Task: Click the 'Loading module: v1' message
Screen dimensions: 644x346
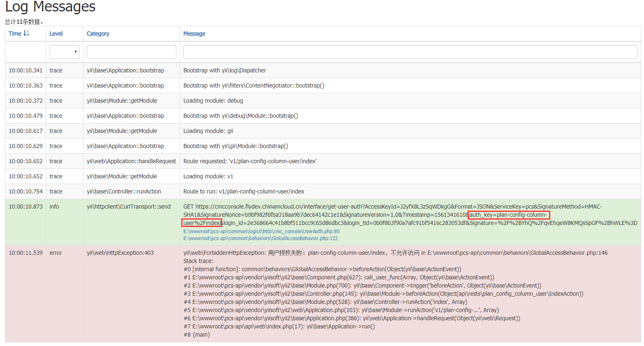Action: (x=208, y=177)
